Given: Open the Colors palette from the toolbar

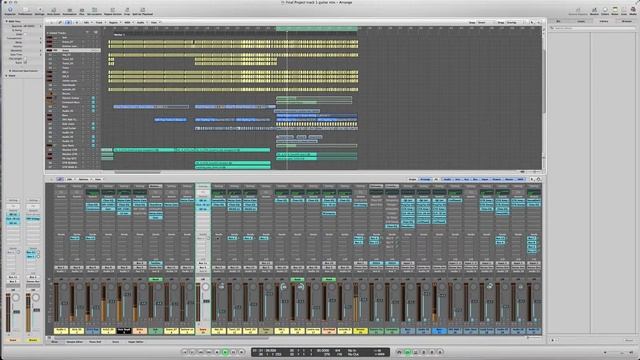Looking at the screenshot, I should (605, 11).
